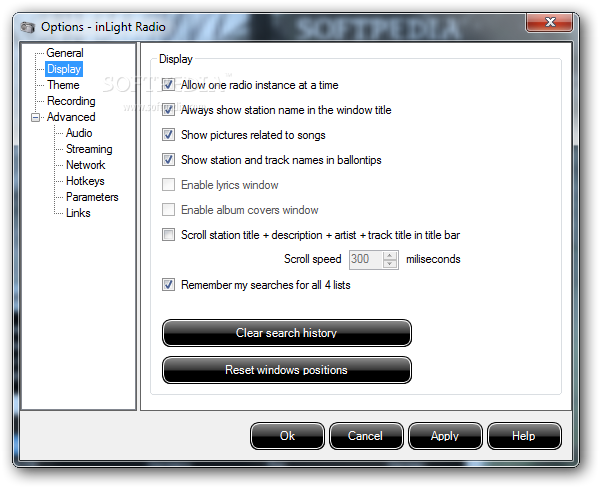Screen dimensions: 600x488
Task: Open Hotkeys settings under Advanced
Action: click(85, 181)
